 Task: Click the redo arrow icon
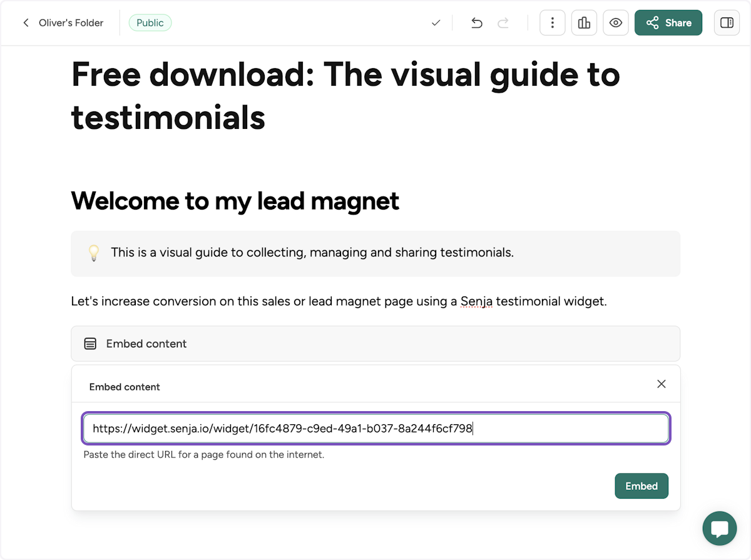503,23
